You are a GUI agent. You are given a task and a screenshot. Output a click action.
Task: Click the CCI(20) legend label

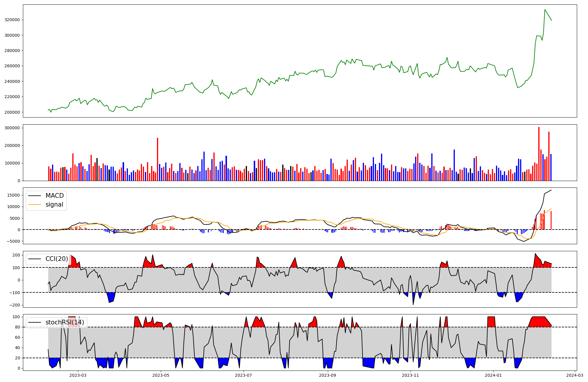(57, 259)
